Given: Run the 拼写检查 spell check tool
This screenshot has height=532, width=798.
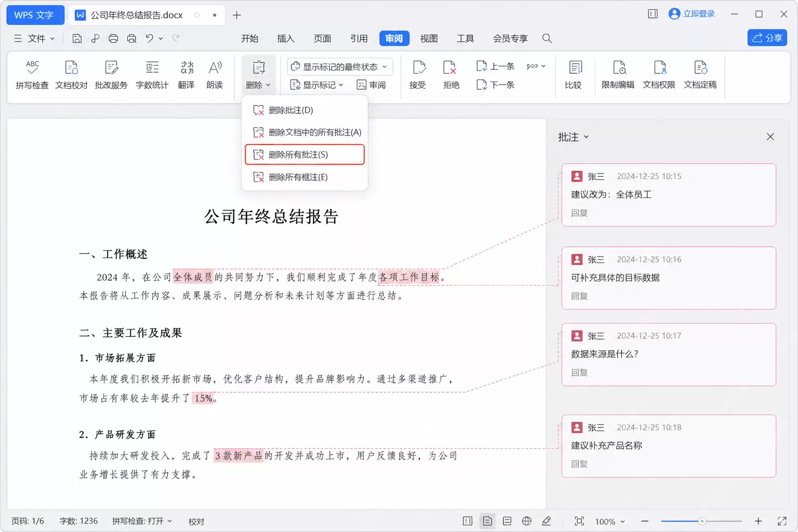Looking at the screenshot, I should coord(32,75).
